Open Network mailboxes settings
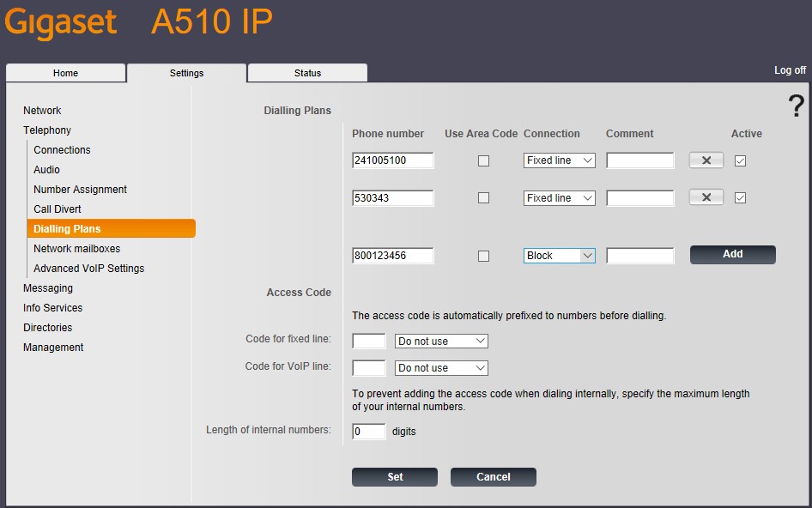812x508 pixels. coord(76,249)
